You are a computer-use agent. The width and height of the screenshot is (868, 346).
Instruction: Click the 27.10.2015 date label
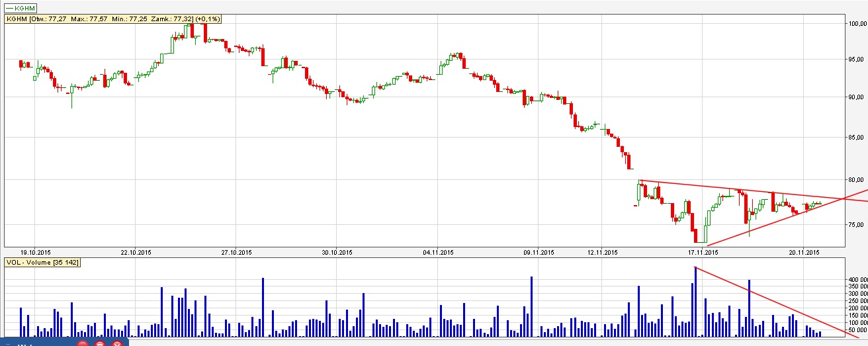pos(236,252)
